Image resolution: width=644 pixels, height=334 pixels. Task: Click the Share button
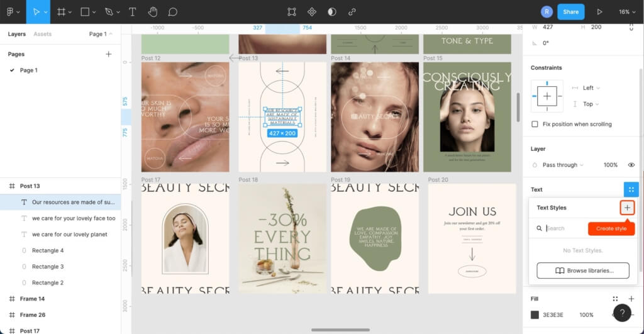click(x=571, y=12)
